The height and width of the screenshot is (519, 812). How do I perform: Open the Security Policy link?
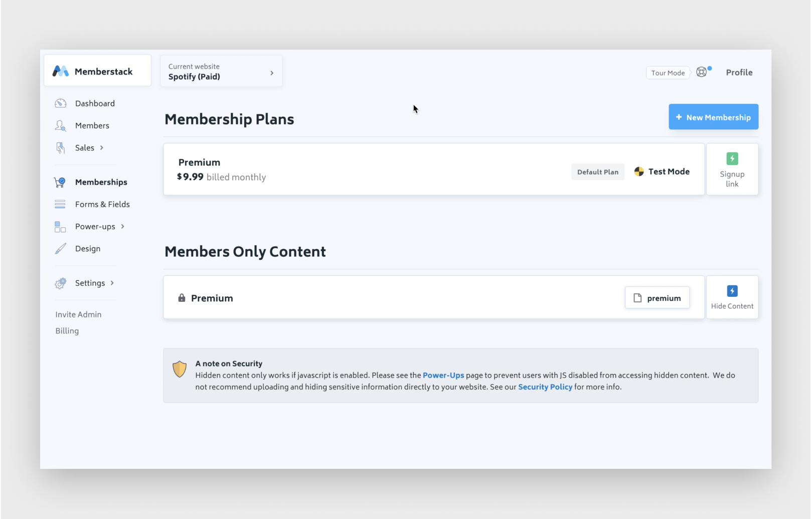(545, 387)
